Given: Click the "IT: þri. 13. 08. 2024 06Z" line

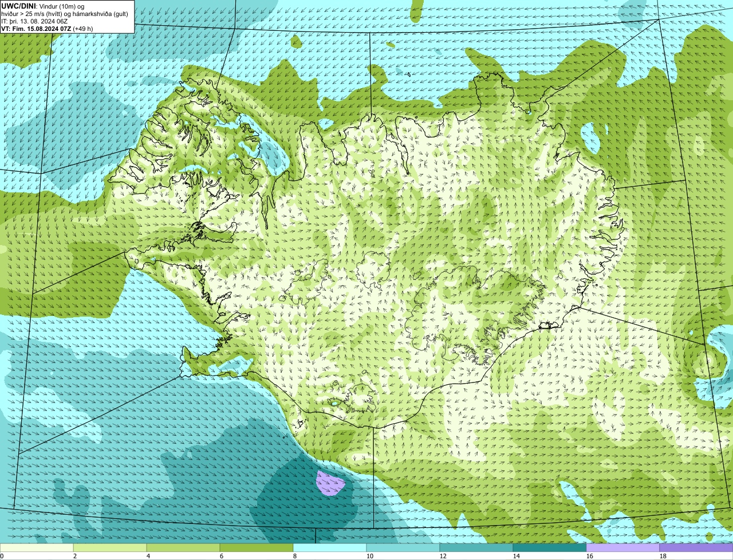Looking at the screenshot, I should tap(34, 21).
